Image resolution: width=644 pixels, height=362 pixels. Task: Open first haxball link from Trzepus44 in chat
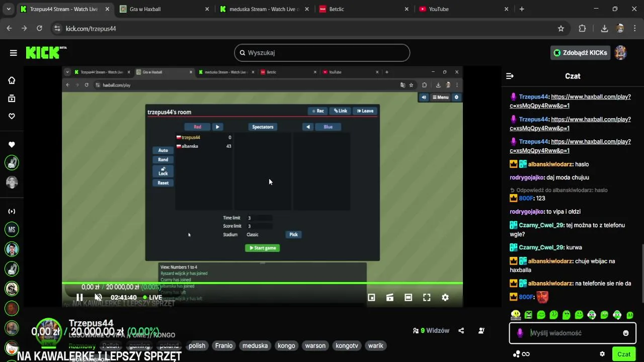point(570,101)
